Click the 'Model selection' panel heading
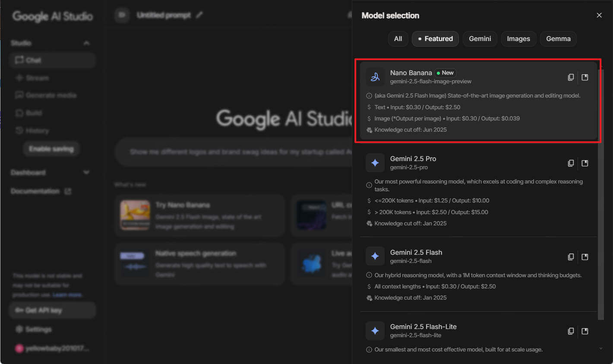This screenshot has width=613, height=364. [390, 16]
